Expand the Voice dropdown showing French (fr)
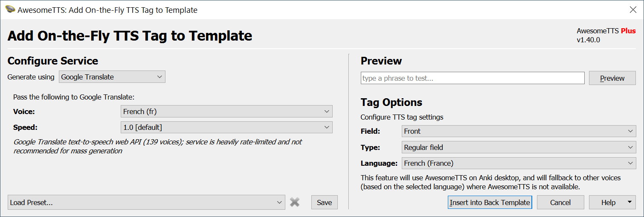 pos(226,111)
